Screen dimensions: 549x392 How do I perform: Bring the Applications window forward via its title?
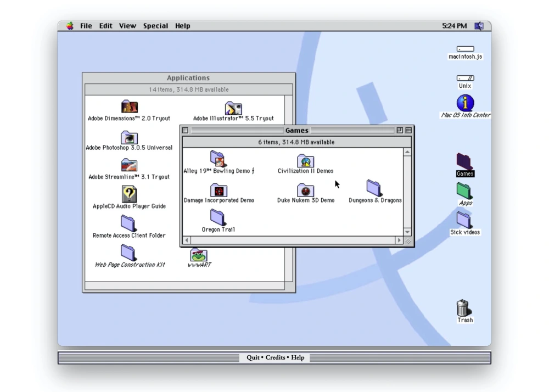188,78
